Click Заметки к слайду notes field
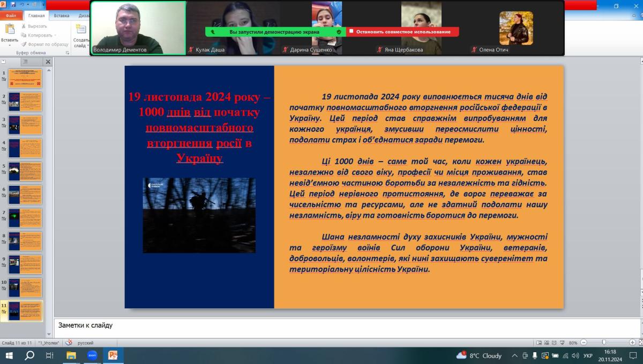The width and height of the screenshot is (643, 364). [x=347, y=327]
